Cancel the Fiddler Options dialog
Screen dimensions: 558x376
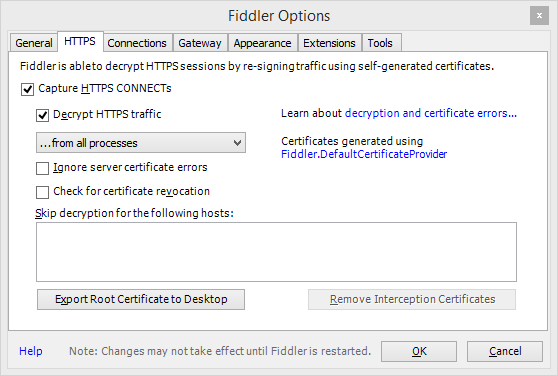coord(505,351)
